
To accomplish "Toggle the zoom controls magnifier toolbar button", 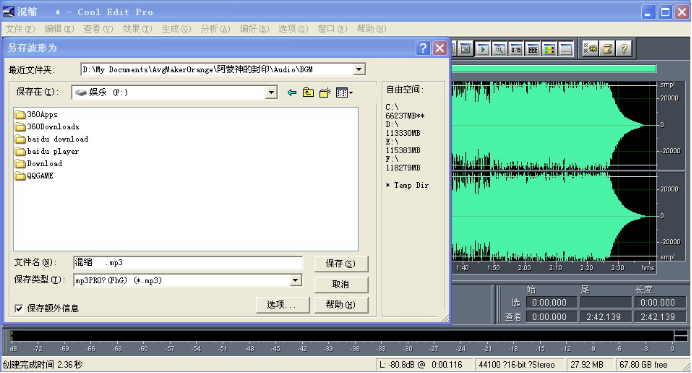I will click(x=499, y=49).
